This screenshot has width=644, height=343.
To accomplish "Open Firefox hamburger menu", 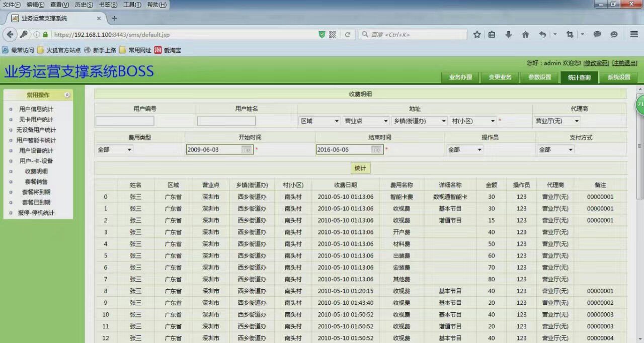I will [634, 35].
